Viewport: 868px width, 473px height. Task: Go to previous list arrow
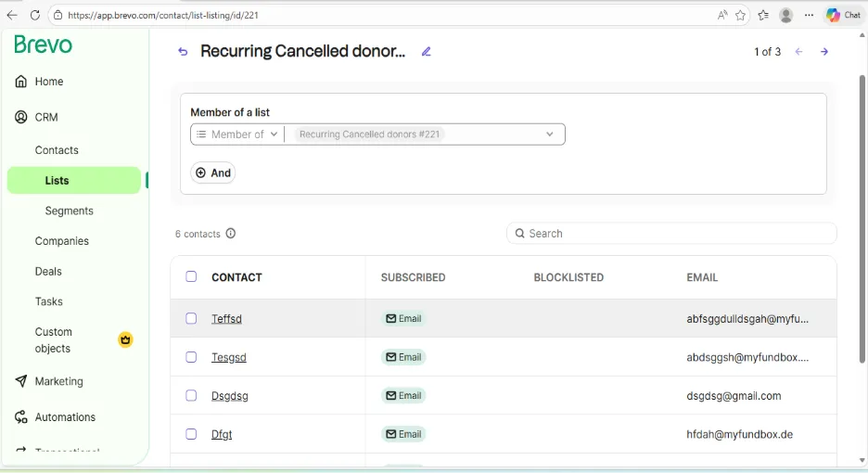click(798, 52)
